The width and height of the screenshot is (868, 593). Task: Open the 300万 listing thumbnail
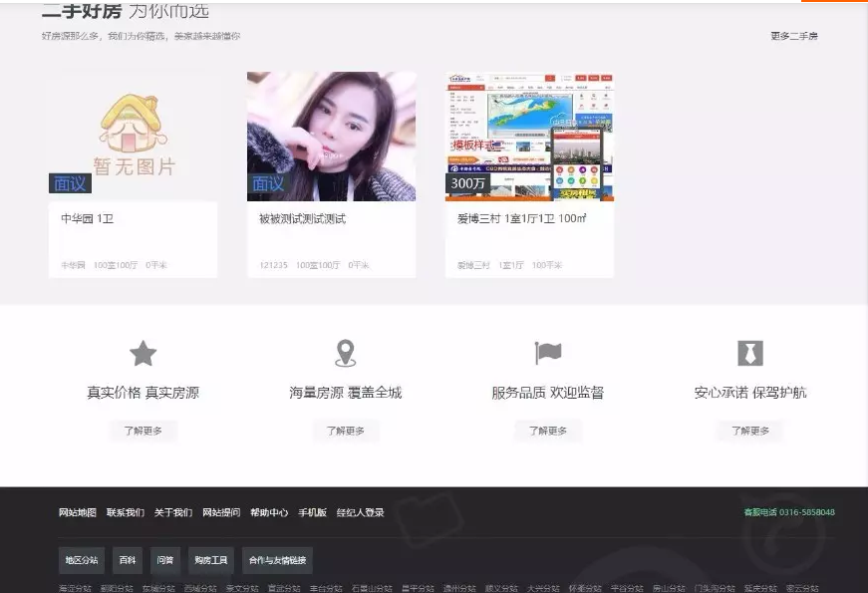[529, 137]
